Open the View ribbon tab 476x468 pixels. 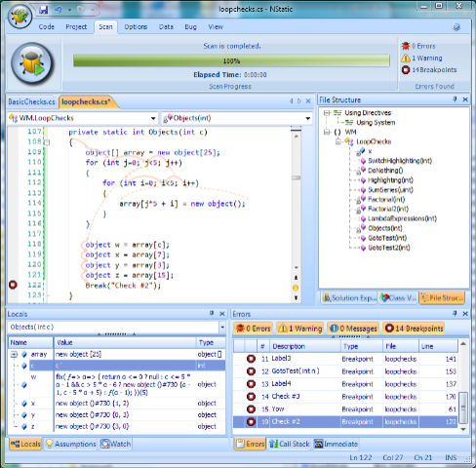tap(216, 27)
